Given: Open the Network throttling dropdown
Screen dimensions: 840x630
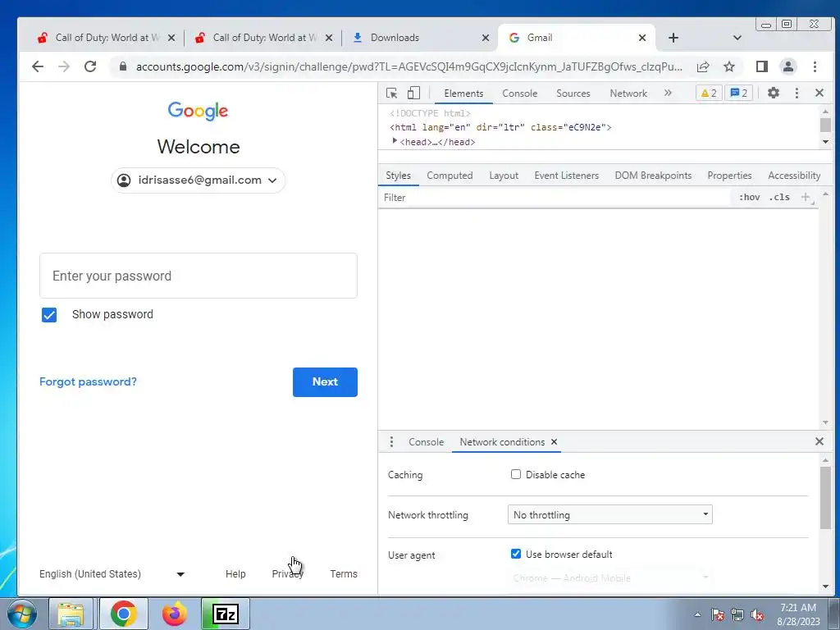Looking at the screenshot, I should coord(609,515).
